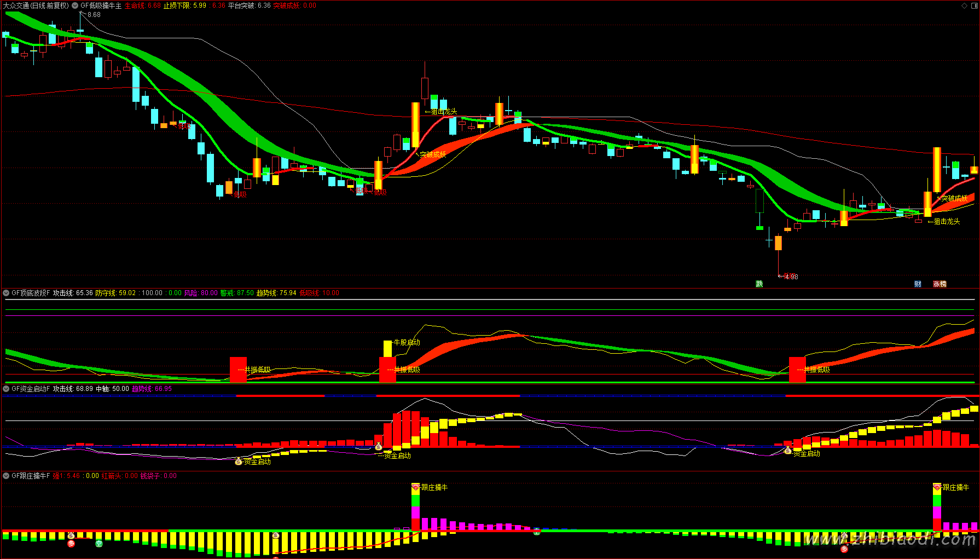Click the 生命线 label in the header
This screenshot has width=980, height=559.
point(135,5)
